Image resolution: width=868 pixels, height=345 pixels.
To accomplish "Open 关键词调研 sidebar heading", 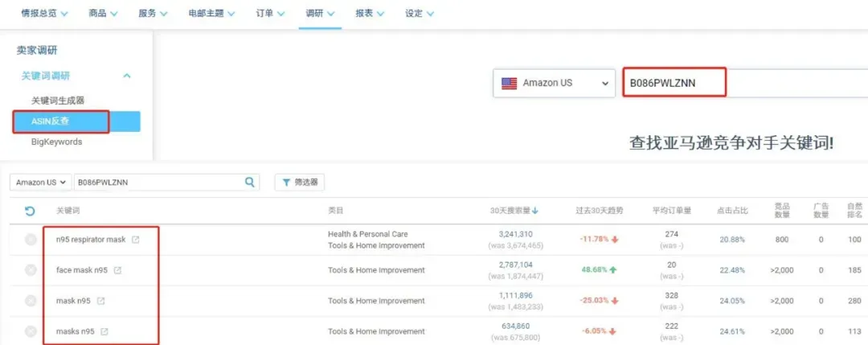I will (45, 76).
